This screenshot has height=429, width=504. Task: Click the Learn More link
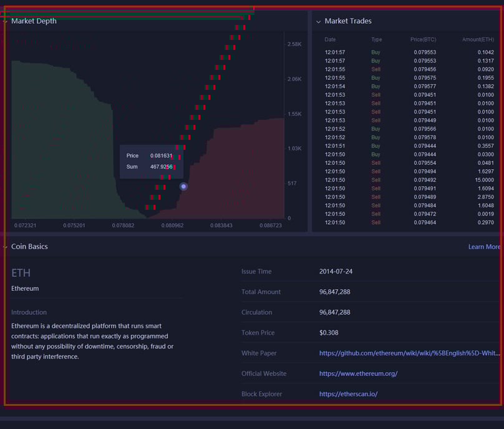pyautogui.click(x=484, y=247)
